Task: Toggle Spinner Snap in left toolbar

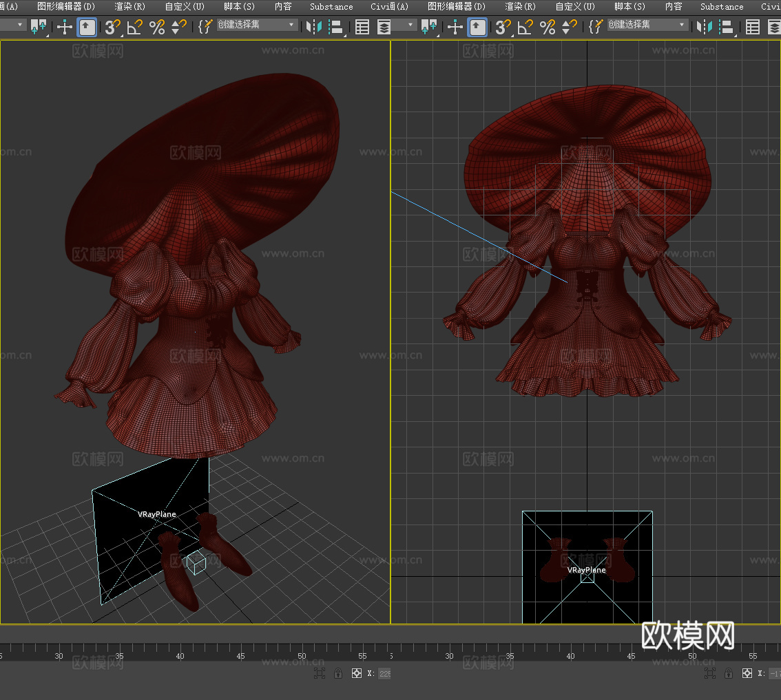Action: [x=179, y=27]
